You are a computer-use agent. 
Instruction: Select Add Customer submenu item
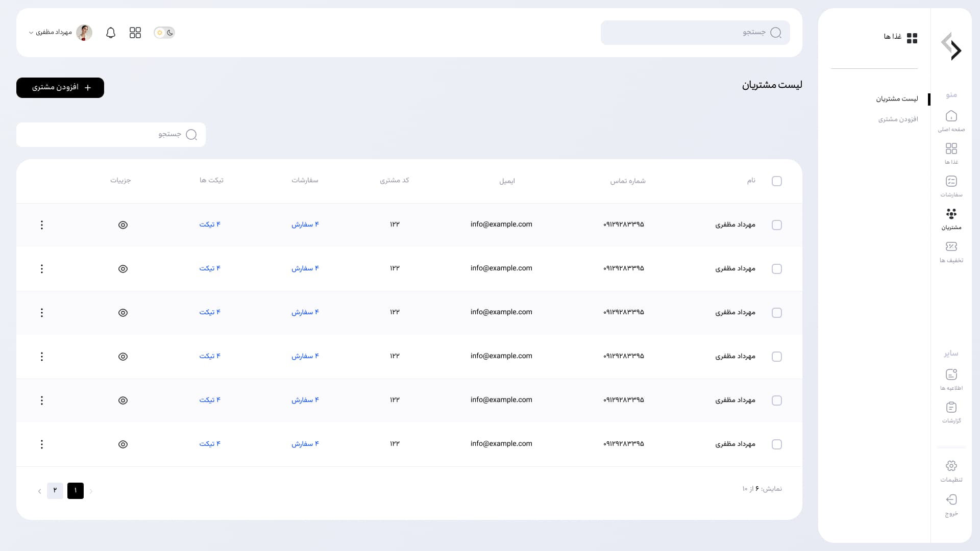(898, 119)
